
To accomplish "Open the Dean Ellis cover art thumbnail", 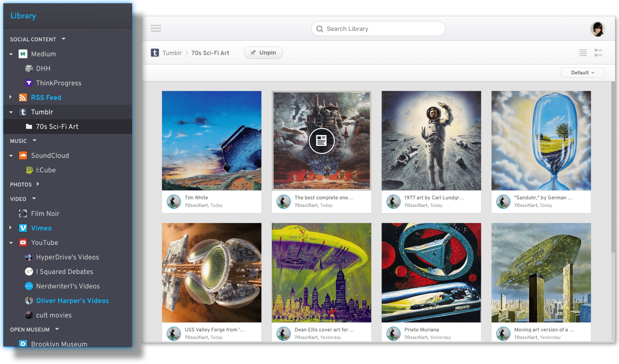I will click(321, 273).
